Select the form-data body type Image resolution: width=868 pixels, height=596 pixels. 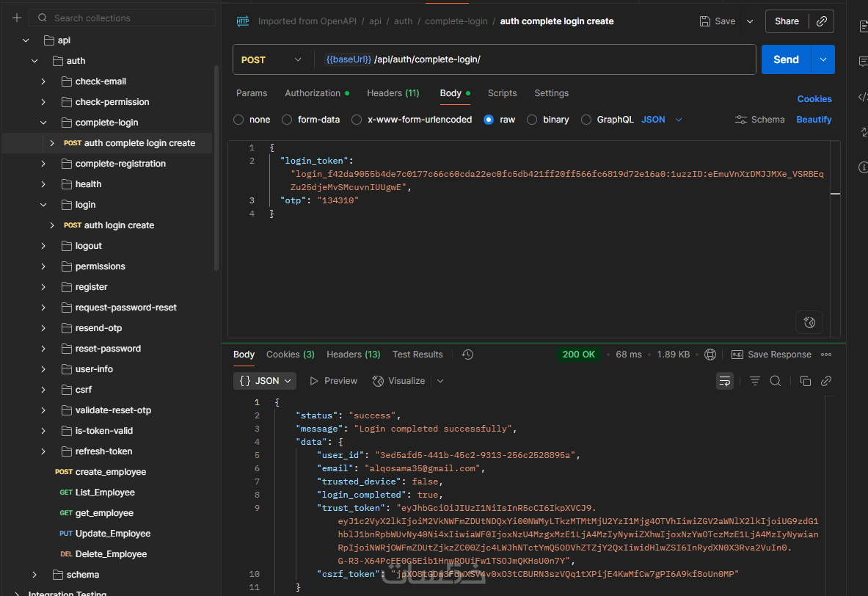pos(287,120)
